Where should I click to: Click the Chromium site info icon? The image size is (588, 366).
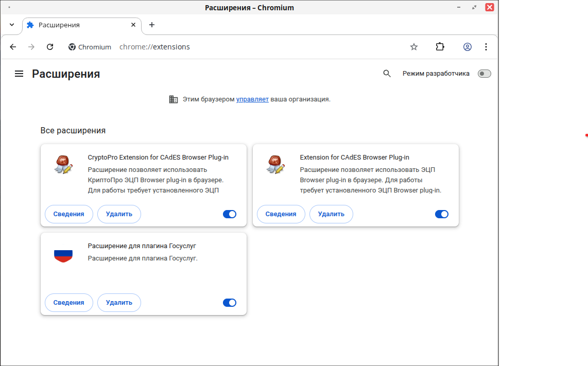[72, 47]
